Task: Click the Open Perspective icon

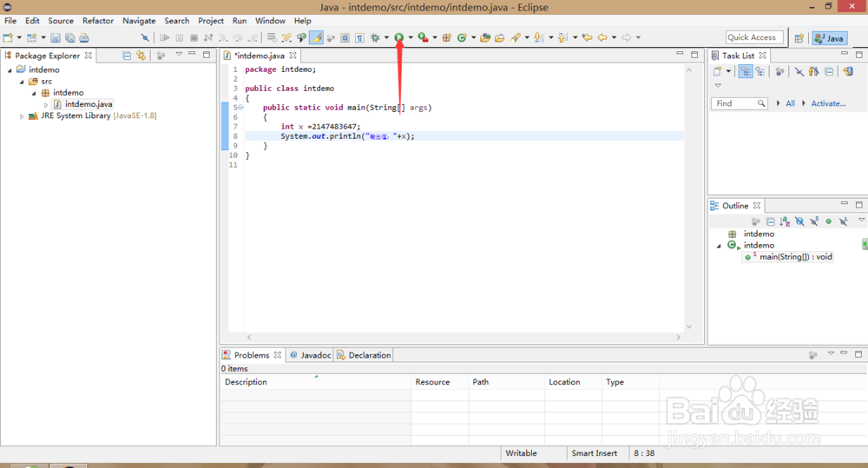Action: [799, 38]
